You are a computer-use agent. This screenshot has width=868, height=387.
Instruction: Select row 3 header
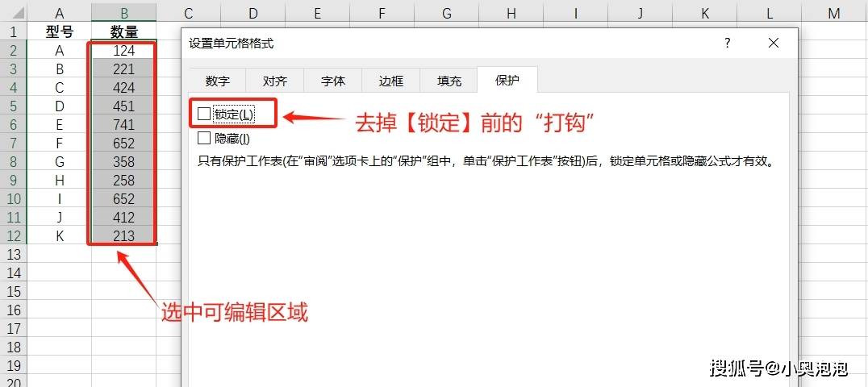[13, 69]
